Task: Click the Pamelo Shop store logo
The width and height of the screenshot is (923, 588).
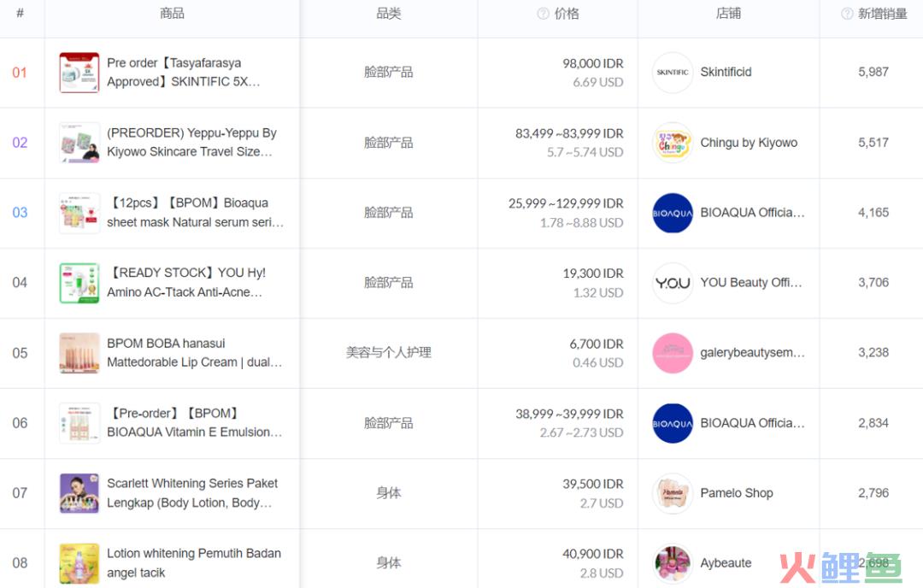Action: (673, 493)
